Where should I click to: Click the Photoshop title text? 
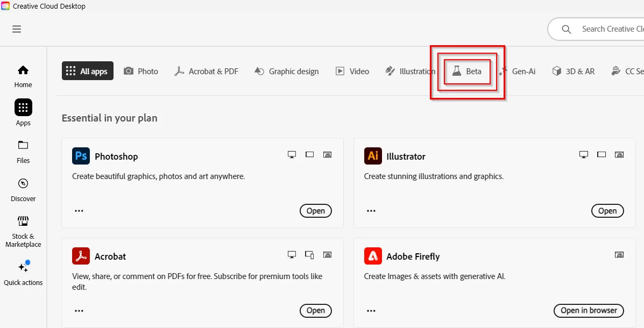click(116, 156)
